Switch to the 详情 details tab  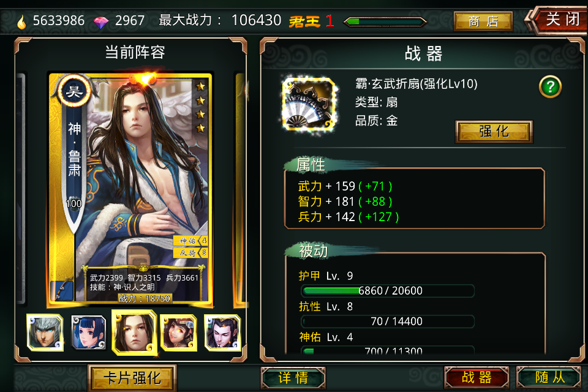(293, 378)
